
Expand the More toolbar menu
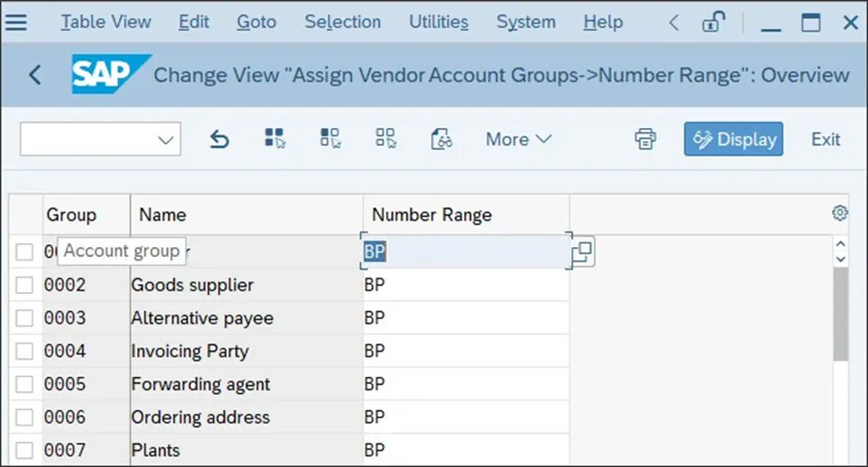tap(518, 139)
